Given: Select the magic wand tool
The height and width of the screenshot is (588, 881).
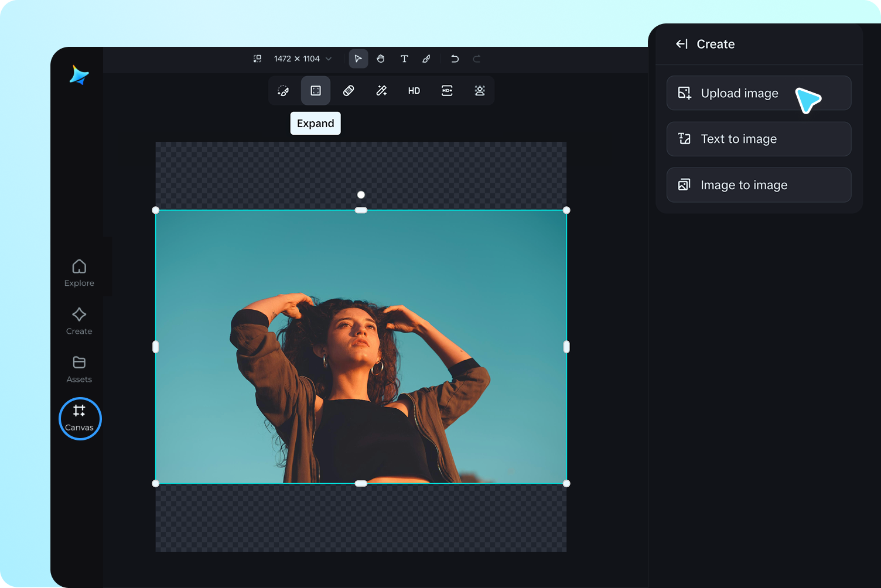Looking at the screenshot, I should click(x=381, y=91).
